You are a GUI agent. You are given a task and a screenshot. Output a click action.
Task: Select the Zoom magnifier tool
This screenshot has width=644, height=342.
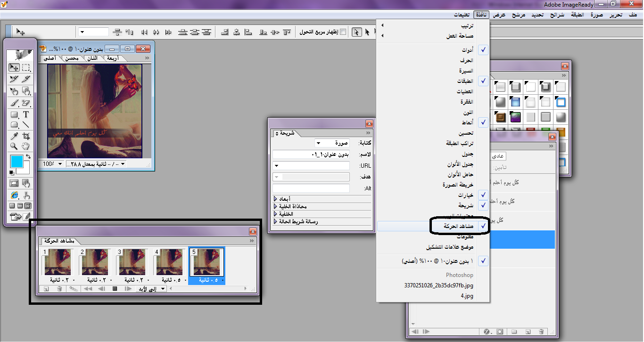tap(14, 147)
